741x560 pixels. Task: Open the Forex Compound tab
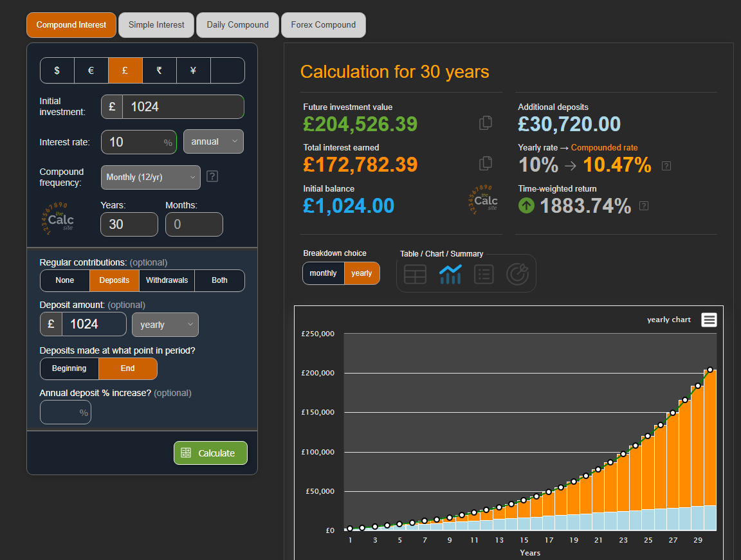point(323,25)
